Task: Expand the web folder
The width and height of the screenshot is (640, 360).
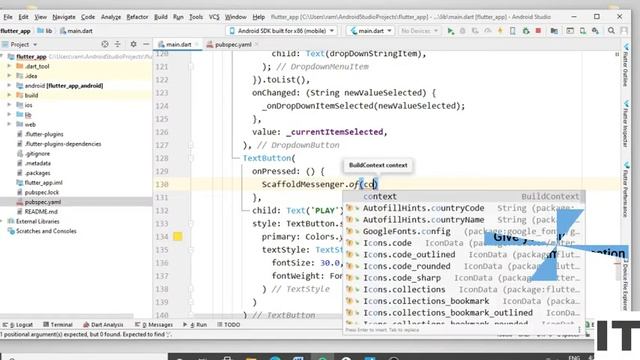Action: tap(9, 124)
